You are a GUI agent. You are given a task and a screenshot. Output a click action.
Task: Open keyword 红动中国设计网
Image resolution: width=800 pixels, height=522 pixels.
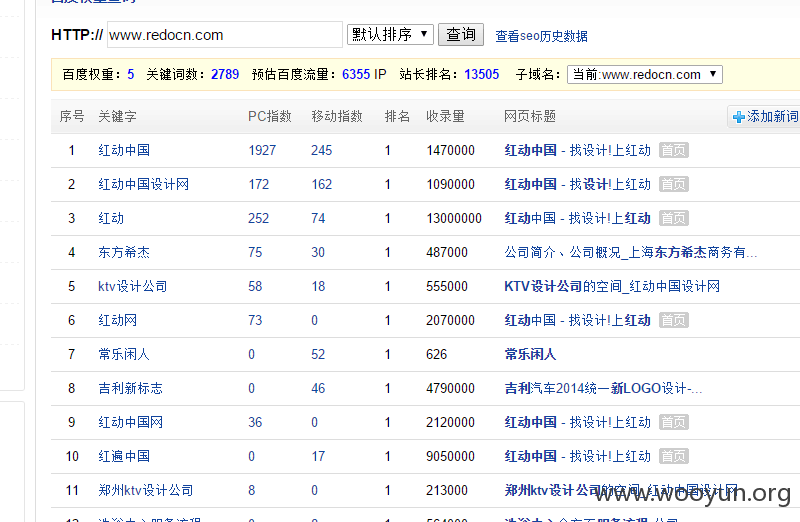(x=143, y=184)
